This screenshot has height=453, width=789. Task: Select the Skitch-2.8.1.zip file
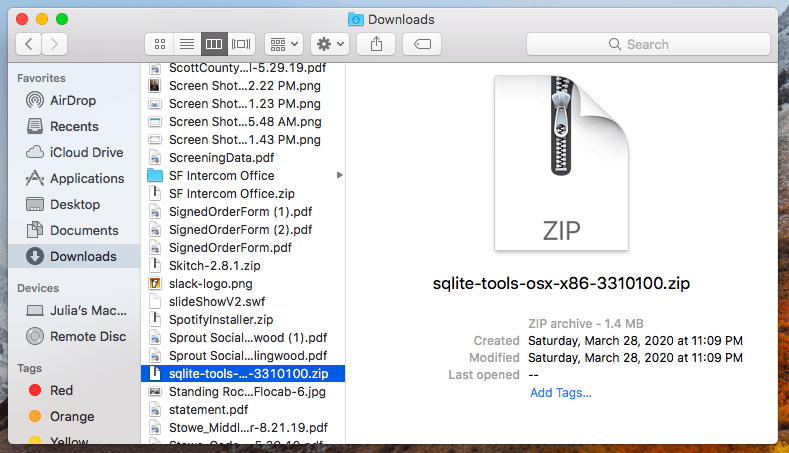click(214, 265)
